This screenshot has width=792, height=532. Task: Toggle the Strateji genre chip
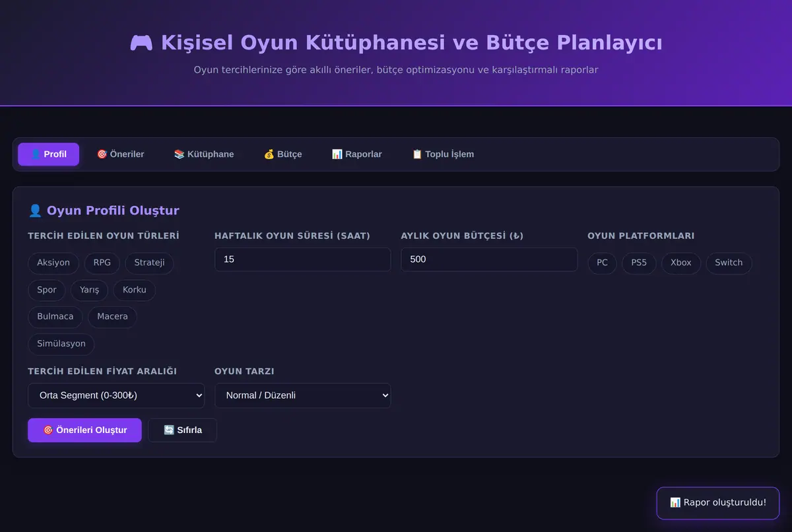tap(149, 263)
